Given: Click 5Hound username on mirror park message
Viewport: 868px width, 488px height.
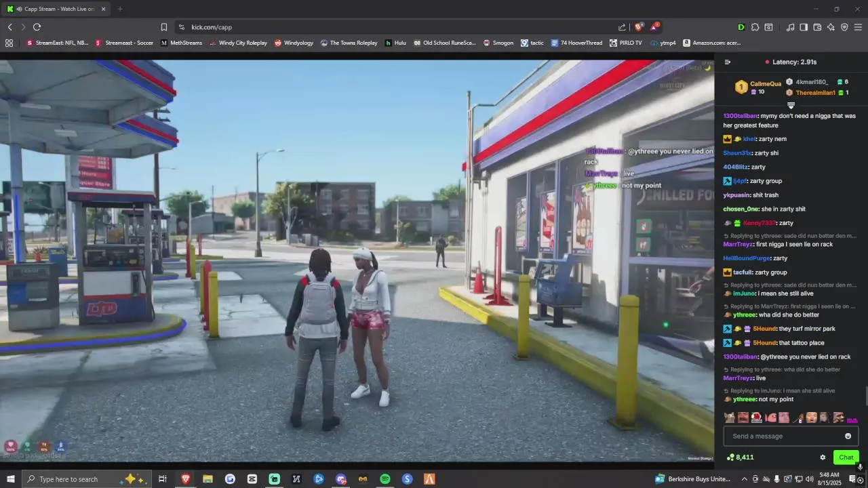Looking at the screenshot, I should pos(765,329).
